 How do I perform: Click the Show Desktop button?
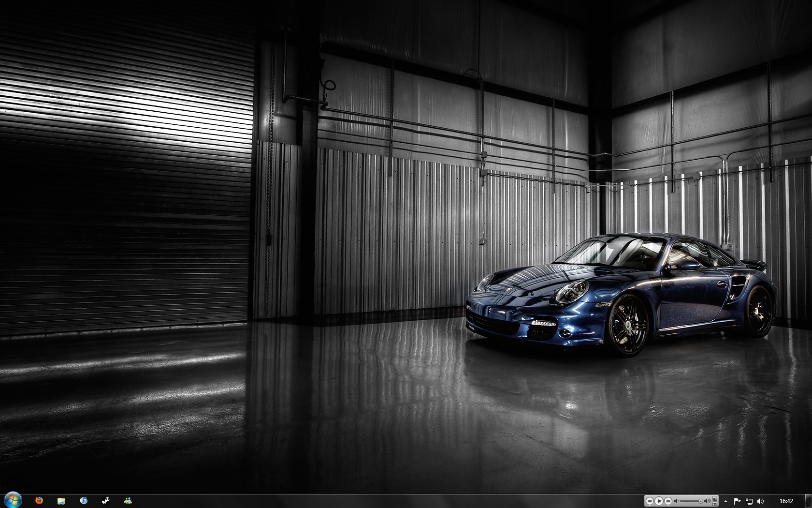click(808, 501)
